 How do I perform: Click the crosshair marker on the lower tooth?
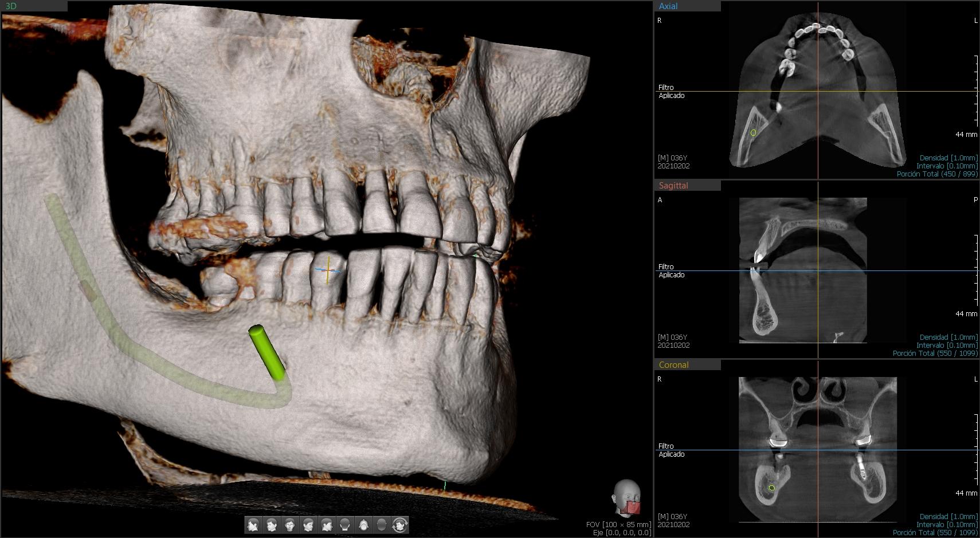328,270
